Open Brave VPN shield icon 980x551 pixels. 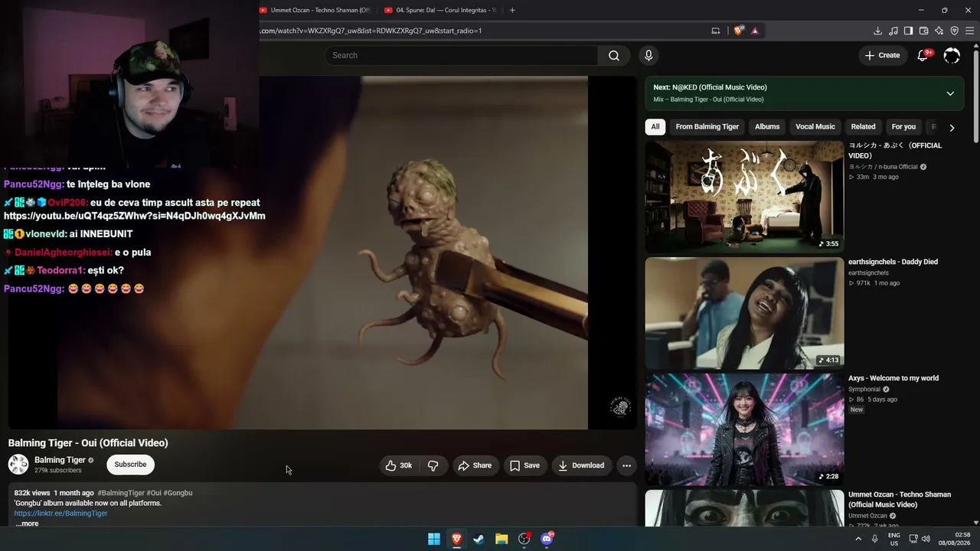[954, 31]
